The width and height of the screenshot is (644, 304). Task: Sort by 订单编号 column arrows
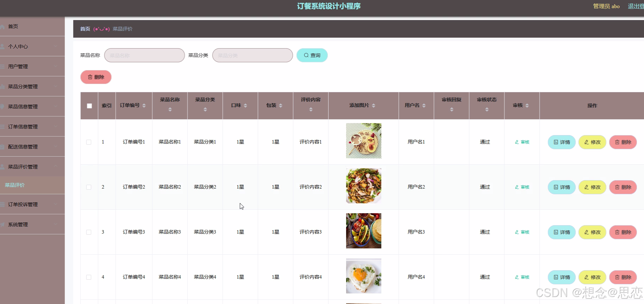pos(144,106)
